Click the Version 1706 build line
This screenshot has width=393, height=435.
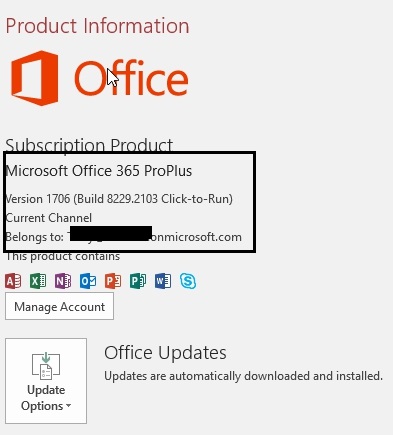pos(119,199)
